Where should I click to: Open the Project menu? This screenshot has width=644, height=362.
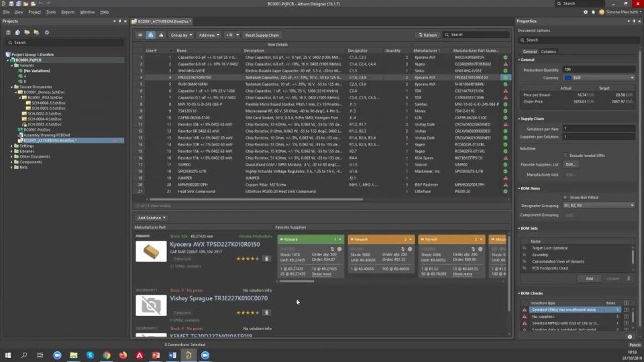tap(34, 12)
